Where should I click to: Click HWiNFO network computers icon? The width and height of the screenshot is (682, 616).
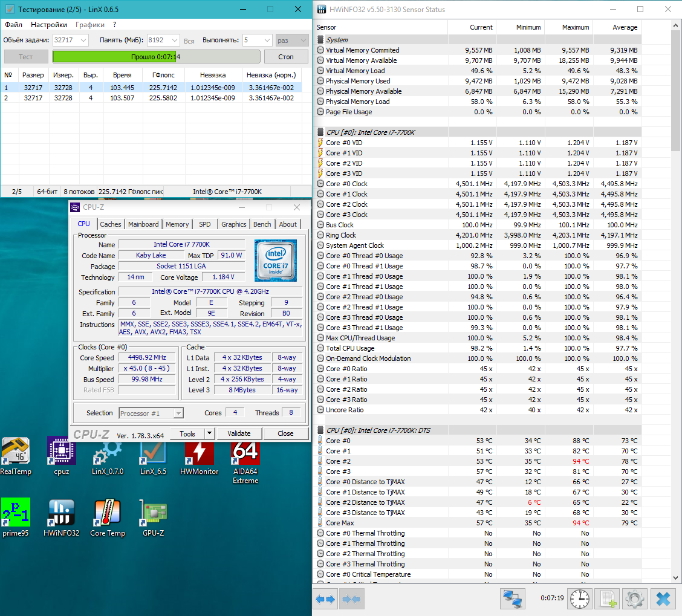[512, 599]
